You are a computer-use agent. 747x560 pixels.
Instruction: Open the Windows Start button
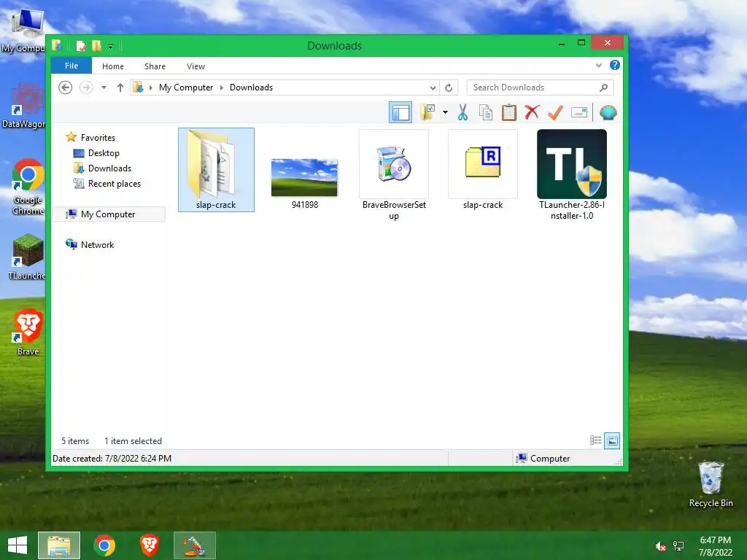point(18,545)
